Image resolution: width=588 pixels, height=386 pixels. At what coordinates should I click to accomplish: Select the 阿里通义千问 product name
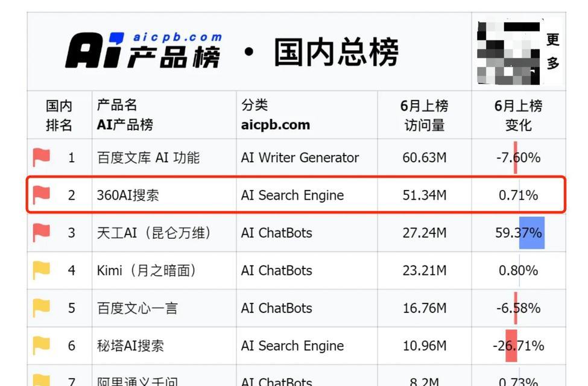[x=138, y=381]
